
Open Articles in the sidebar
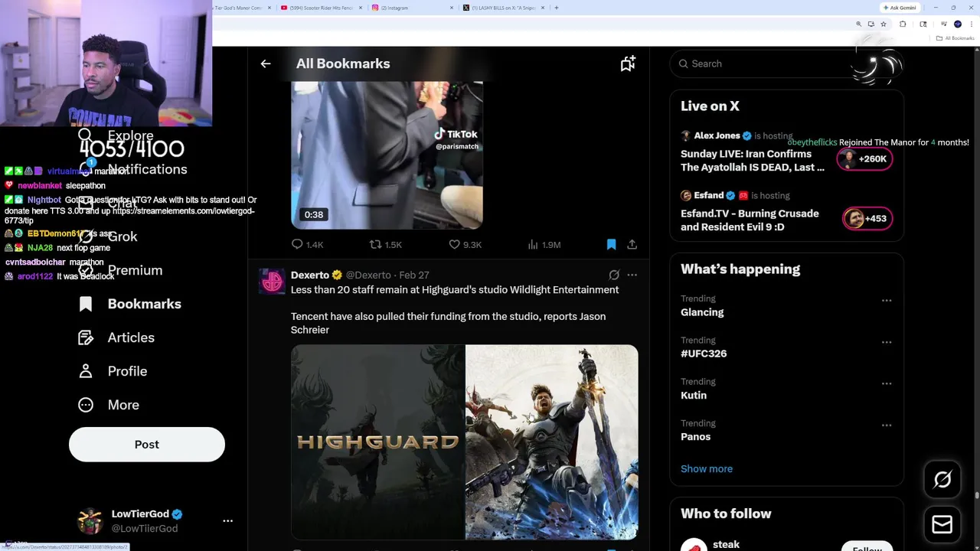pyautogui.click(x=131, y=337)
